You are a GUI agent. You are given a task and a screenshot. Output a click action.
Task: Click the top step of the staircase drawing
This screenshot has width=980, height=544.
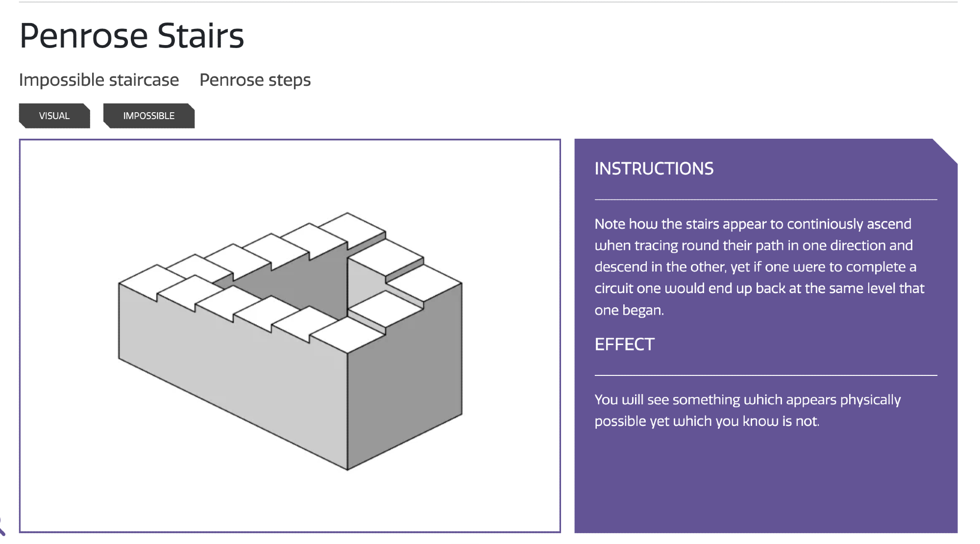pyautogui.click(x=348, y=226)
